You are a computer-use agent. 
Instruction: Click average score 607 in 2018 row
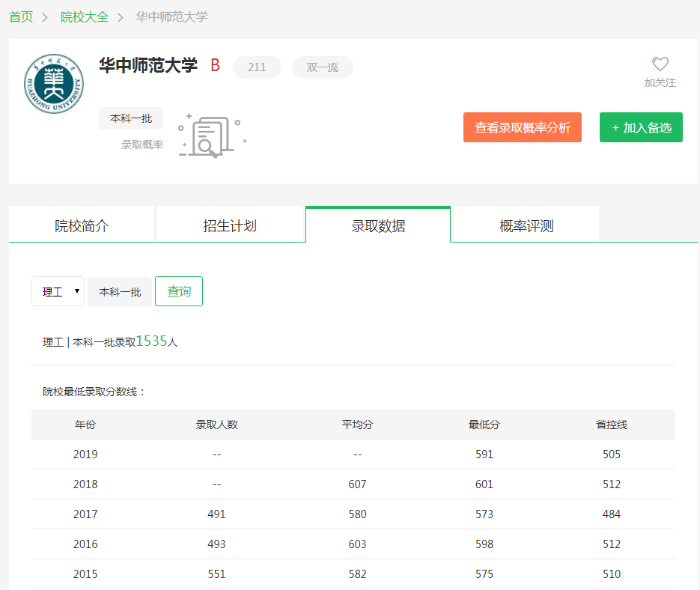coord(357,484)
